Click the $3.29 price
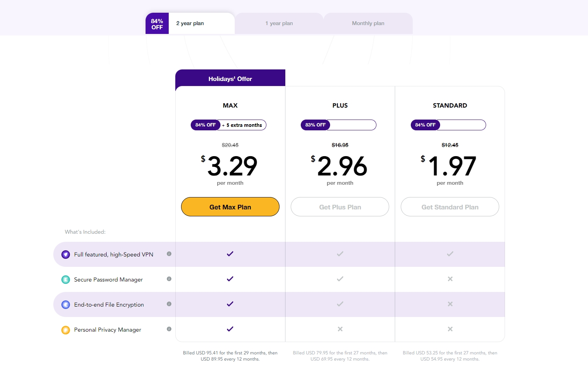This screenshot has width=588, height=376. click(x=229, y=166)
